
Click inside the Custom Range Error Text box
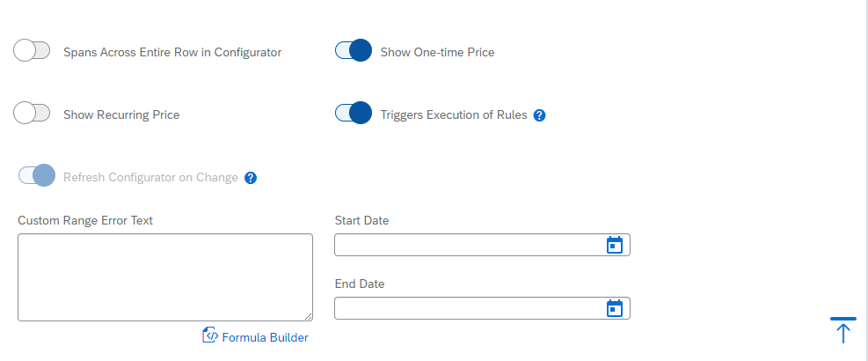(164, 276)
